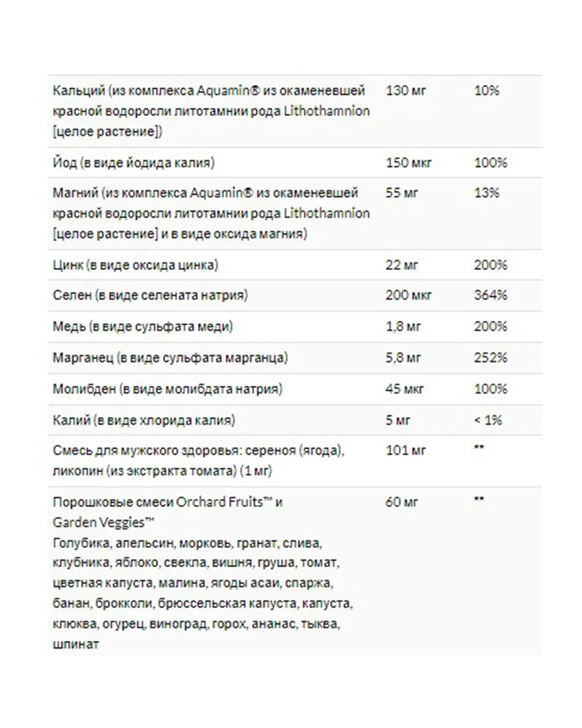
Task: Click the Магний ingredient description
Action: (211, 214)
